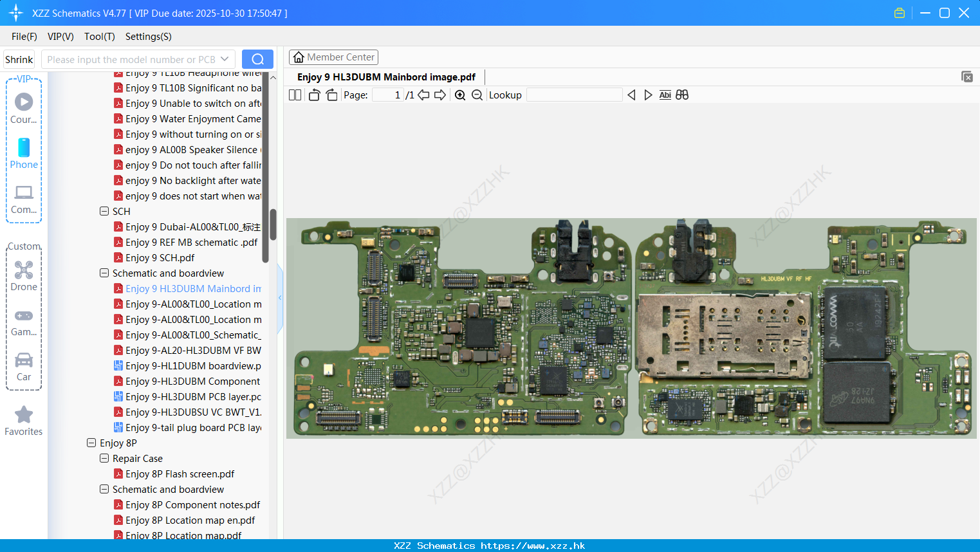Image resolution: width=980 pixels, height=552 pixels.
Task: Collapse the Repair Case folder under Enjoy 8P
Action: point(104,458)
